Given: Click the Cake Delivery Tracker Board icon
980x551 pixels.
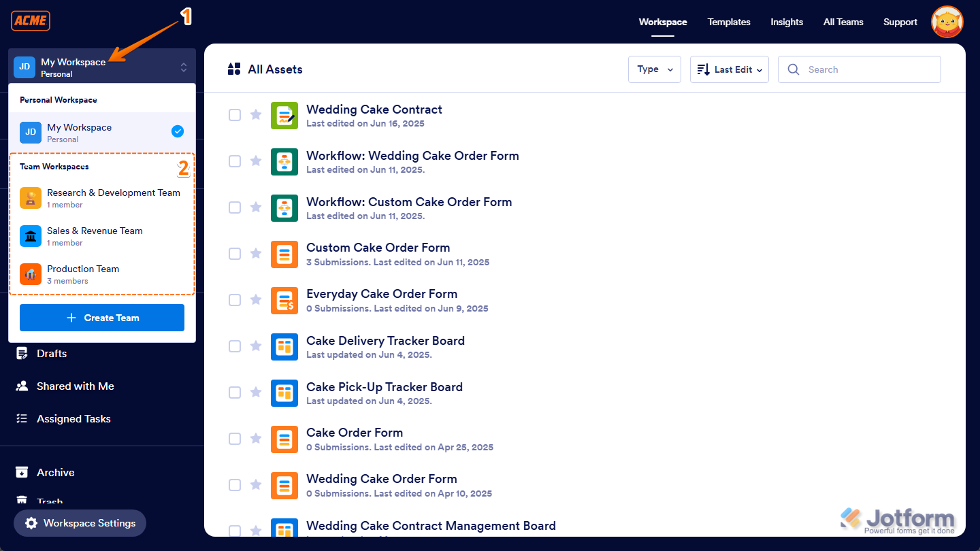Looking at the screenshot, I should tap(284, 346).
